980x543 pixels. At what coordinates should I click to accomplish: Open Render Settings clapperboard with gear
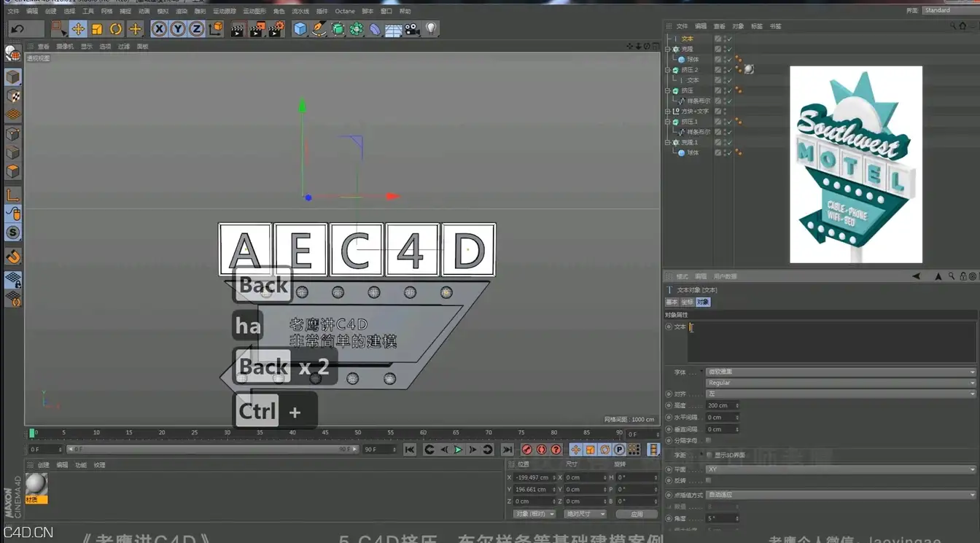[276, 29]
